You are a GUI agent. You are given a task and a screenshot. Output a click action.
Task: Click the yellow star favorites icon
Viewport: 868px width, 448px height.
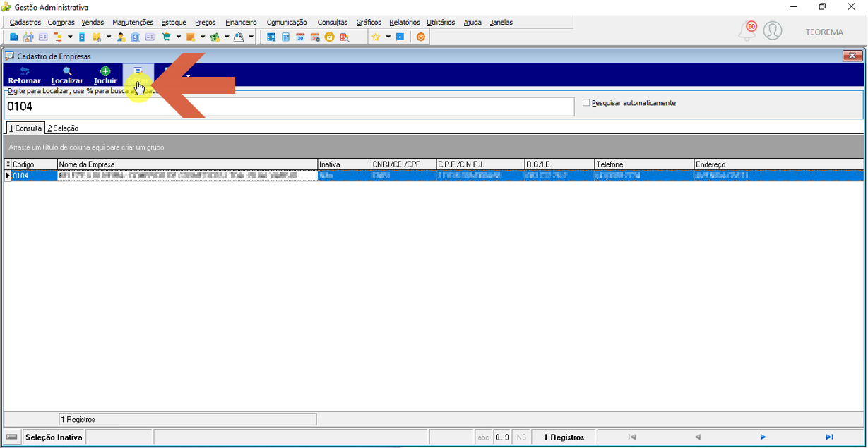pyautogui.click(x=376, y=37)
